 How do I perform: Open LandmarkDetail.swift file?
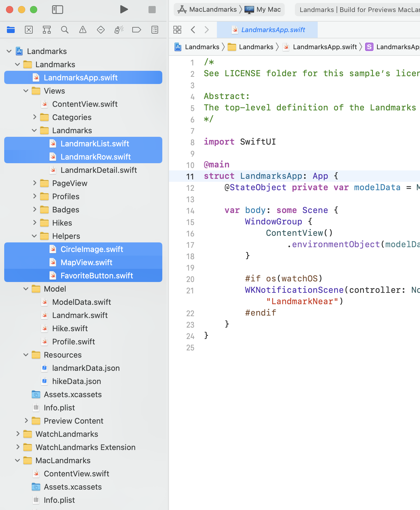pyautogui.click(x=83, y=170)
